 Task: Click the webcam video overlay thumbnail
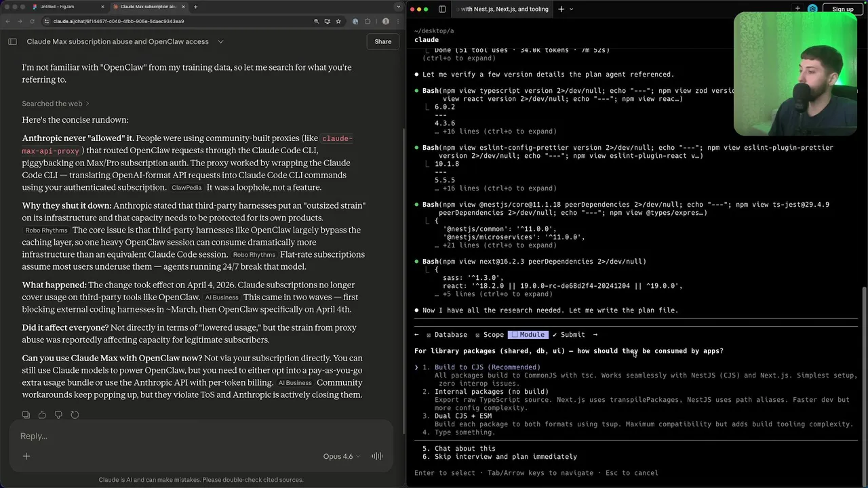point(794,74)
